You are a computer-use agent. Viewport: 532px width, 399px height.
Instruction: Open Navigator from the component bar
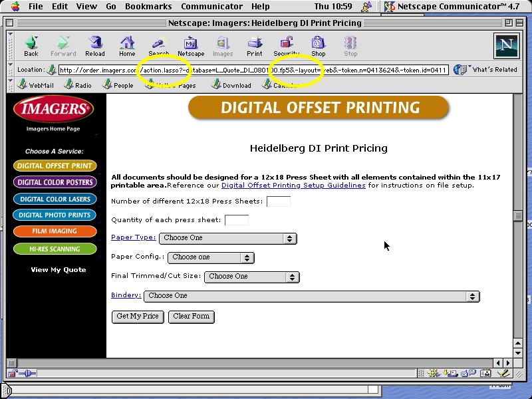tap(434, 374)
